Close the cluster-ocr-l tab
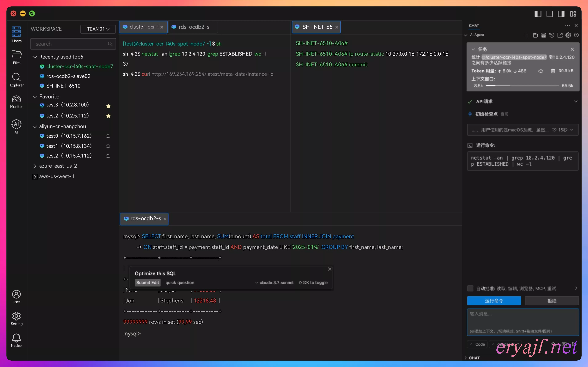 tap(162, 27)
